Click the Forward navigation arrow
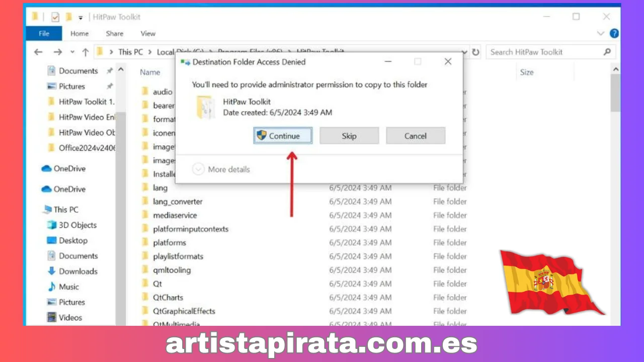 pos(58,52)
